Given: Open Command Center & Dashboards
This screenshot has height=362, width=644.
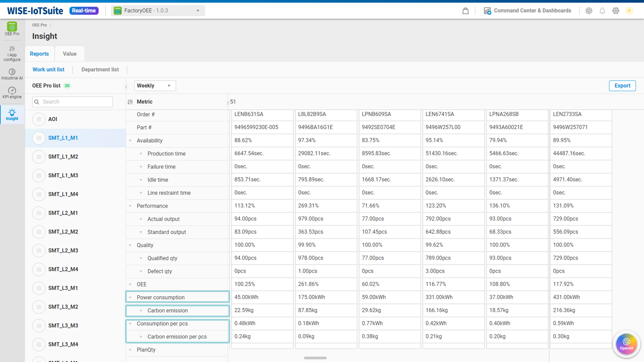Looking at the screenshot, I should point(527,11).
